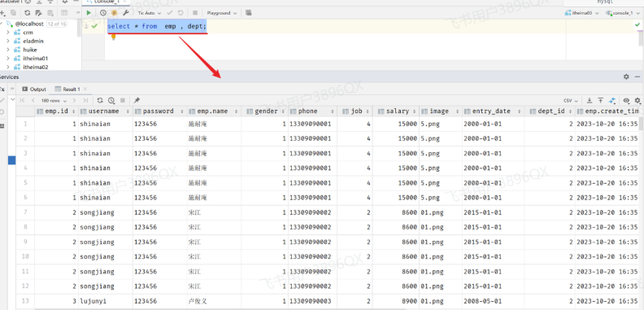644x310 pixels.
Task: Select row number 7 in results grid
Action: point(25,212)
